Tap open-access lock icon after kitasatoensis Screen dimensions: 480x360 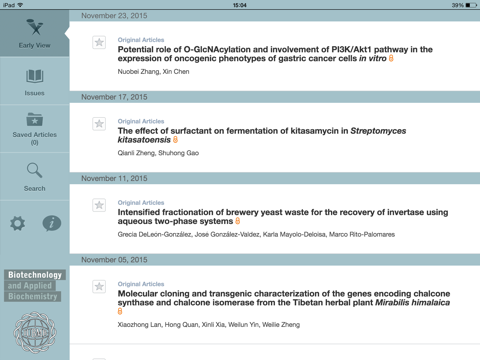175,140
